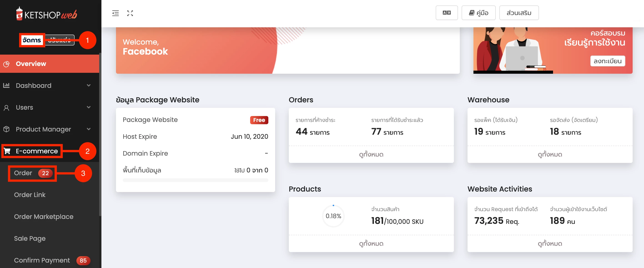
Task: Click the Confirm Payment badge showing 85
Action: click(83, 260)
